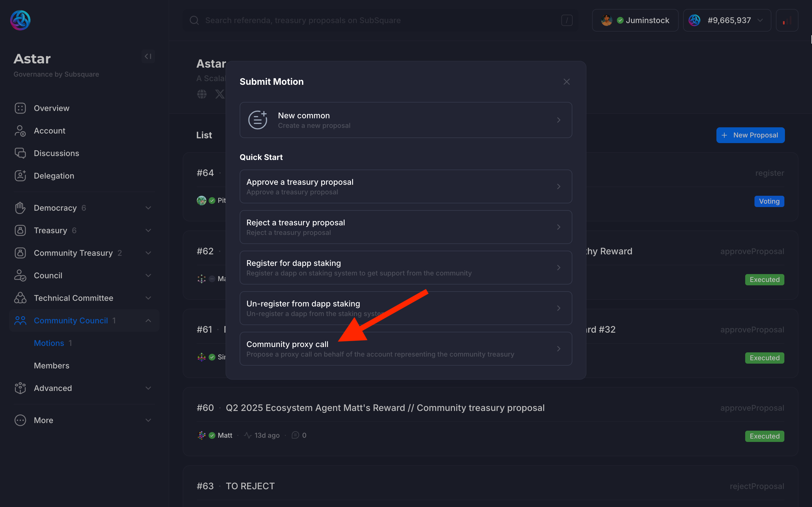The width and height of the screenshot is (812, 507).
Task: Click the Discussions chat icon
Action: [20, 153]
